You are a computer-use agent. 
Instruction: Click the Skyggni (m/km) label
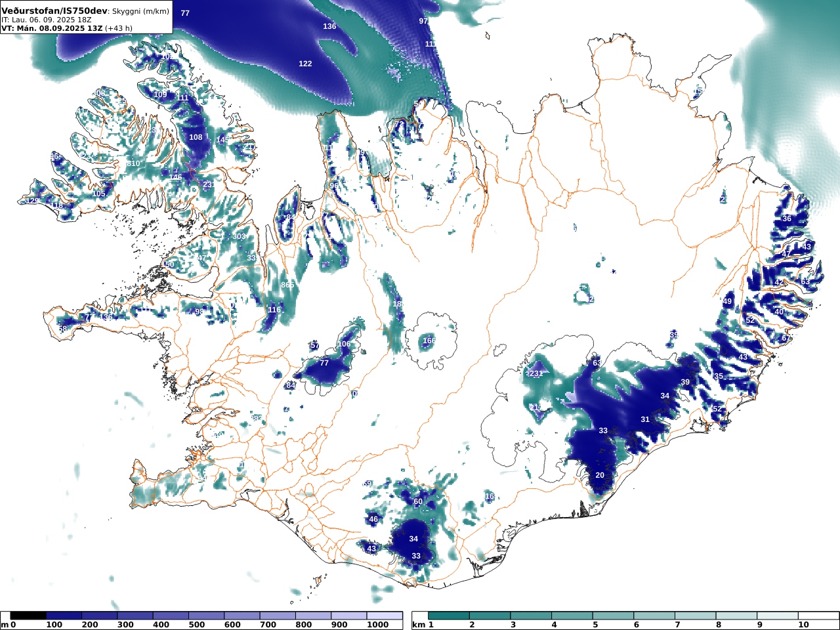point(140,12)
